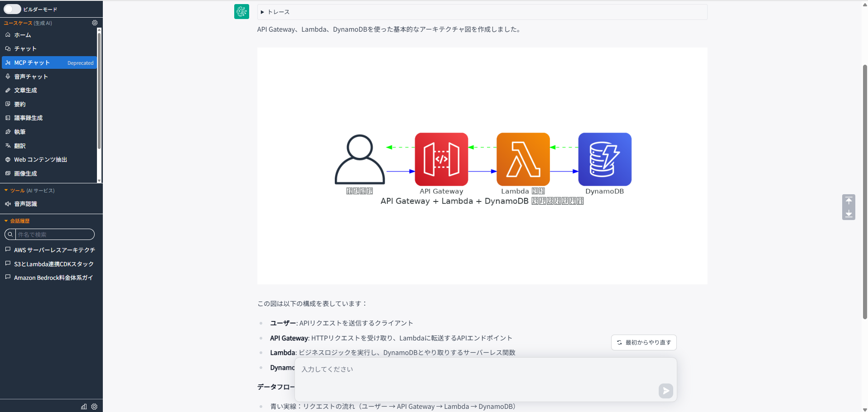Click 最初からやり直す button
This screenshot has width=868, height=412.
click(644, 343)
